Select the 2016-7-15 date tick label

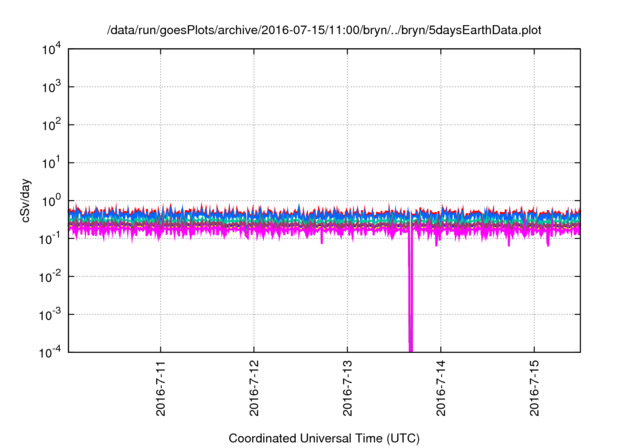[534, 388]
